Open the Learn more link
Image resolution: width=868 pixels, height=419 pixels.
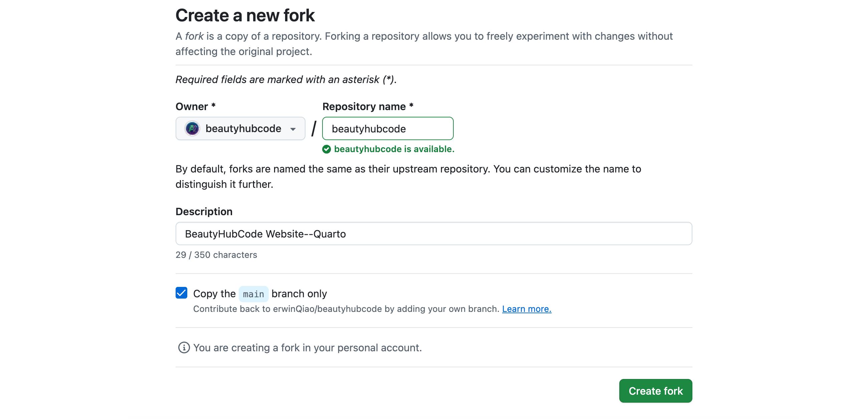(527, 309)
